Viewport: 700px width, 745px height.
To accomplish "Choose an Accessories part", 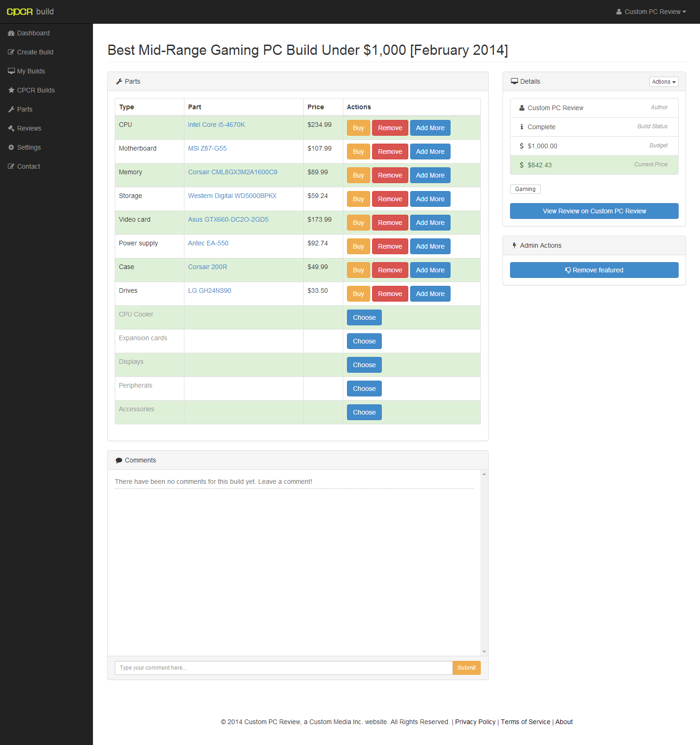I will [x=364, y=412].
